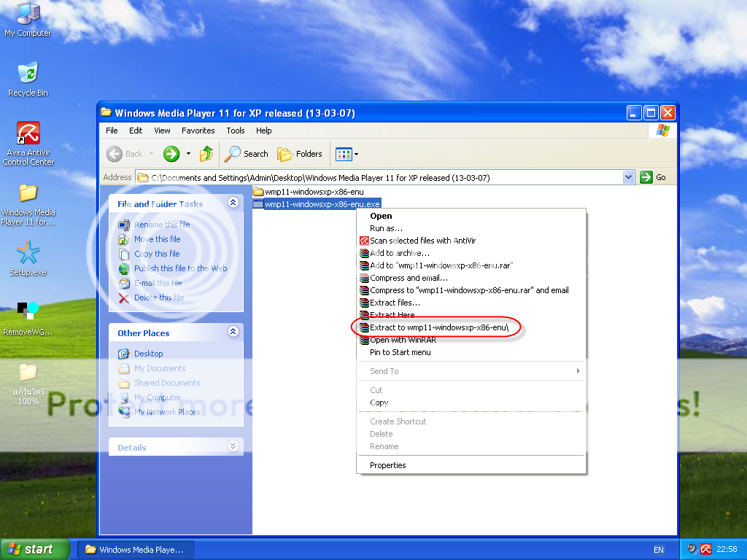Expand the Address bar dropdown

[x=628, y=178]
